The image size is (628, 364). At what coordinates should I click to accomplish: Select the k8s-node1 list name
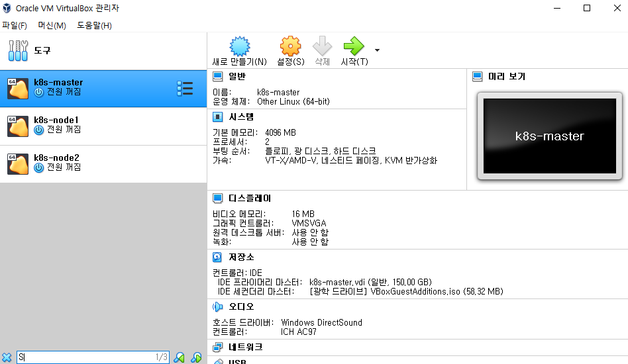coord(56,120)
